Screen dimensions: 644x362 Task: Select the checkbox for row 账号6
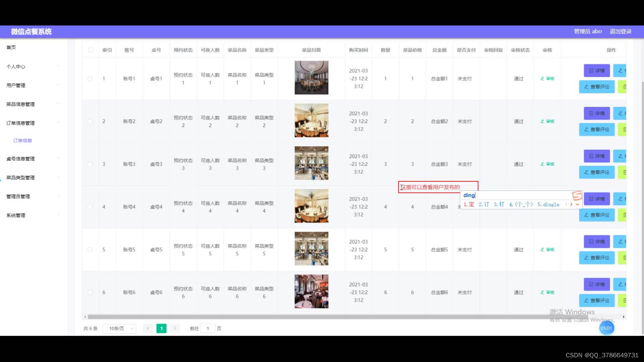(x=90, y=293)
